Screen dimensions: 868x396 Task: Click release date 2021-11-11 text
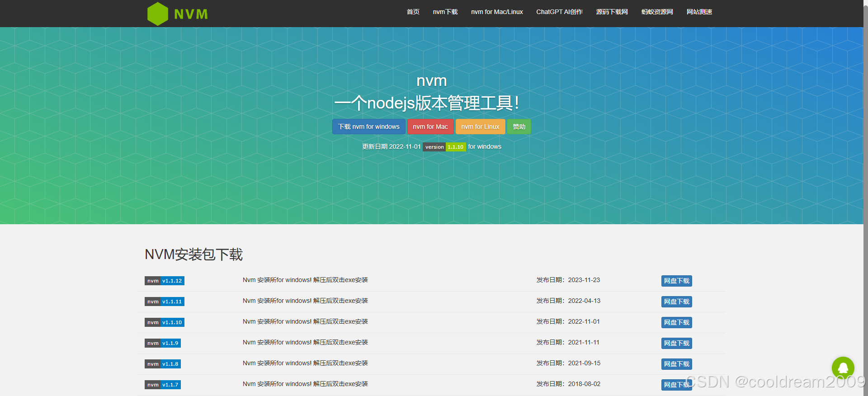568,342
